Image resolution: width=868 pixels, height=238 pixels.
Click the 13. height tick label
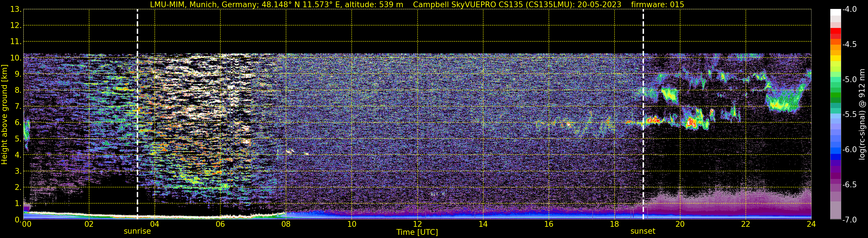[16, 9]
